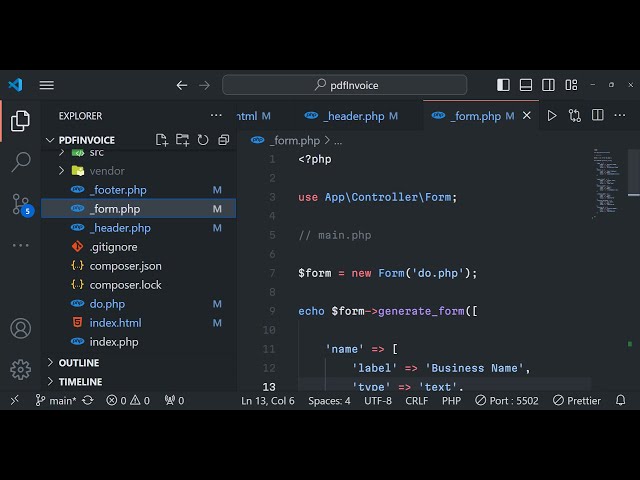
Task: Open the Source Control view icon
Action: (x=20, y=204)
